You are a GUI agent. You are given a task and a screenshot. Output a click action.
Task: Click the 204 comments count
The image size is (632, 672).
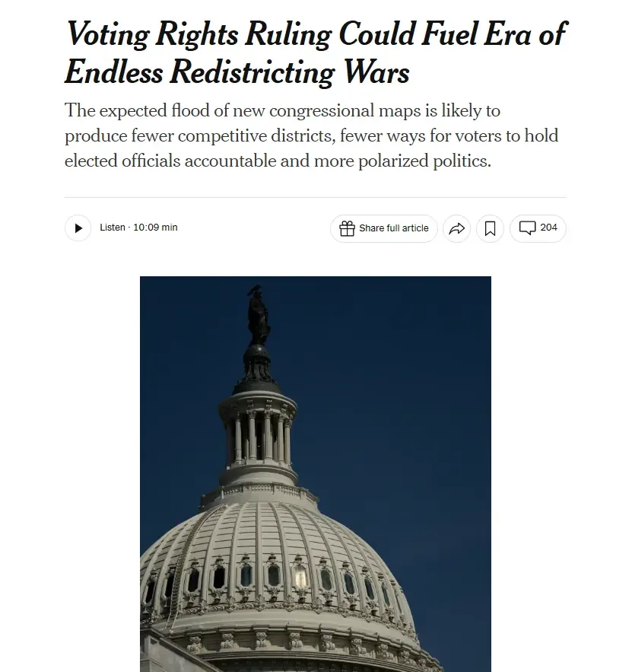click(548, 228)
